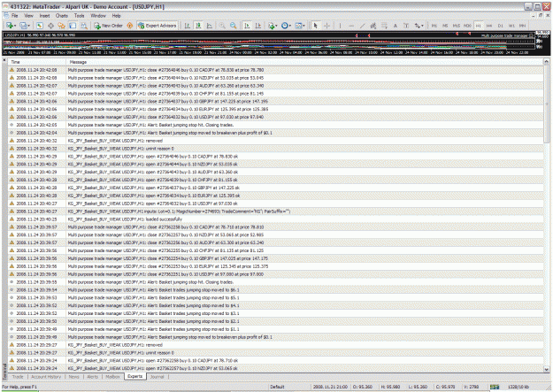The width and height of the screenshot is (553, 392).
Task: Select the Vertical Line drawing tool
Action: coord(340,26)
